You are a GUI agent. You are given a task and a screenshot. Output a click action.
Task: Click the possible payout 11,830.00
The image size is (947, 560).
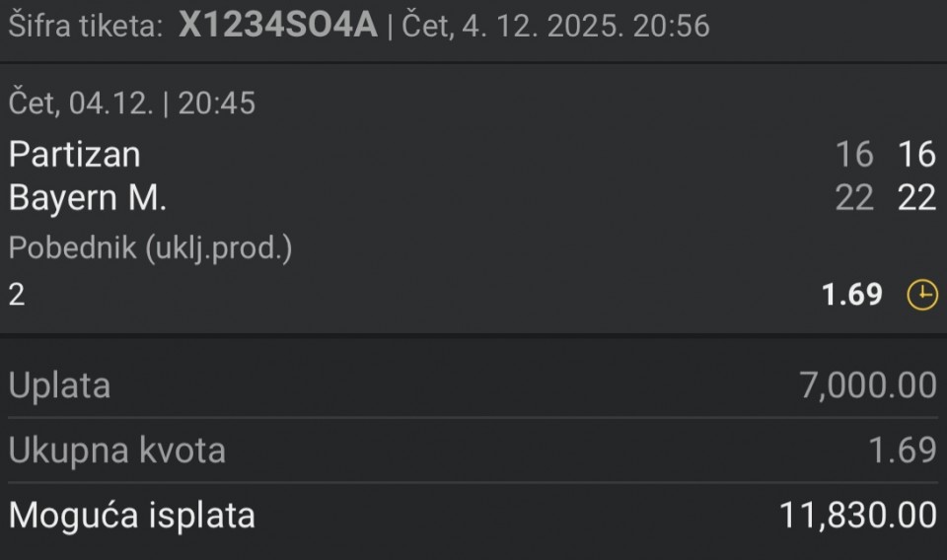pos(857,515)
